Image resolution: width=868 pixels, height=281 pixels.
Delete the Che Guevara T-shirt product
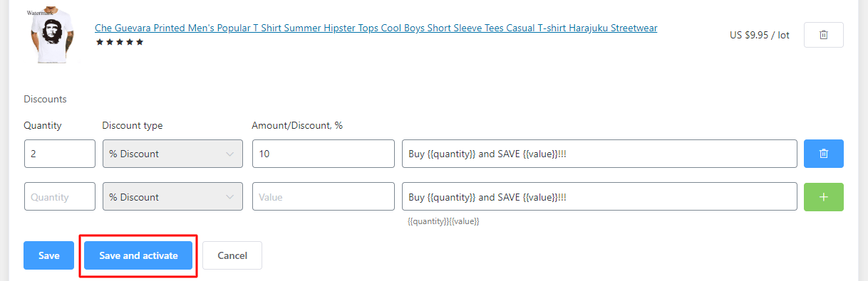[823, 35]
